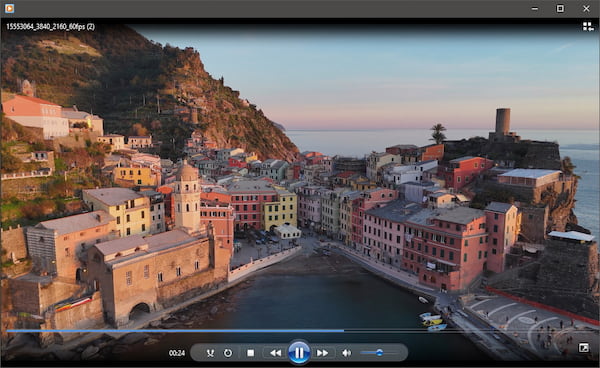Click the Previous/rewind button
This screenshot has height=368, width=600.
(x=275, y=353)
